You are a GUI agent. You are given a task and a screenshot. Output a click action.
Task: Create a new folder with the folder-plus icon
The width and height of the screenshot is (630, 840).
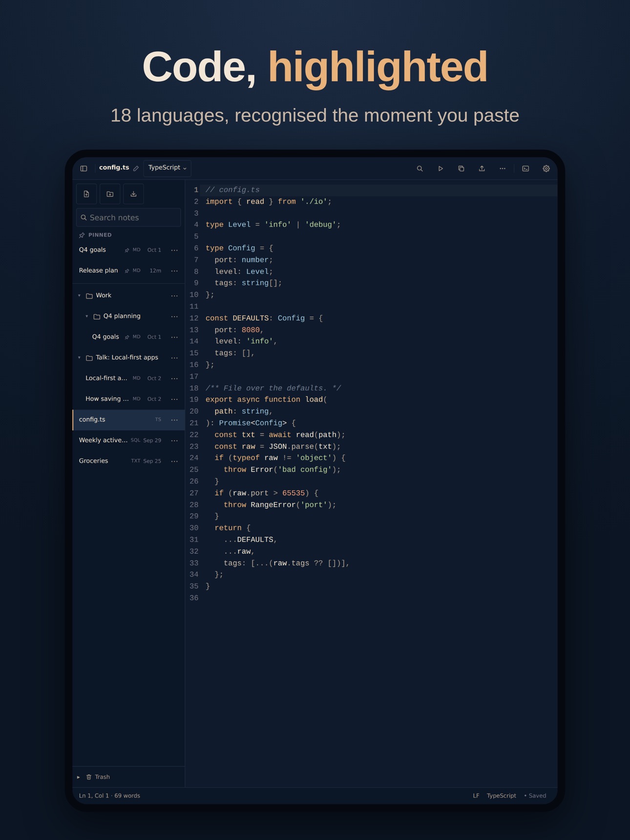pos(110,194)
